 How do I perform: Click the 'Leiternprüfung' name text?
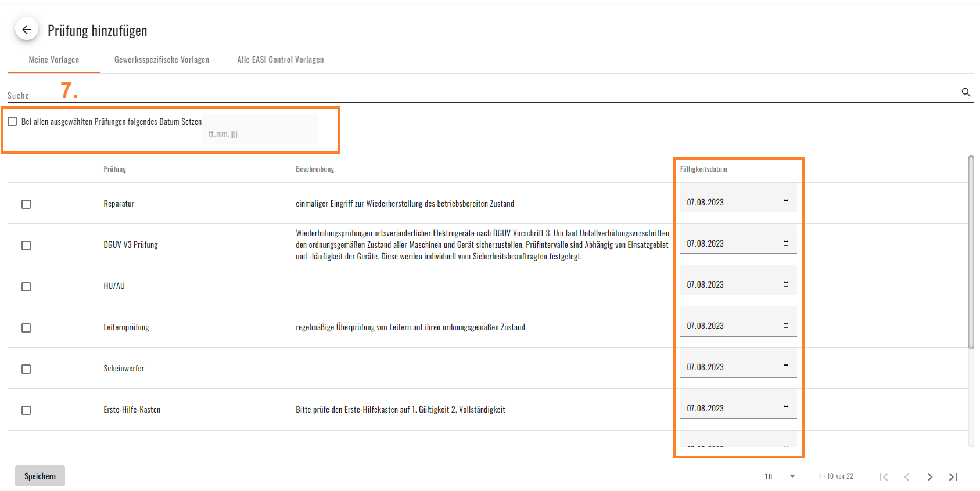(126, 327)
